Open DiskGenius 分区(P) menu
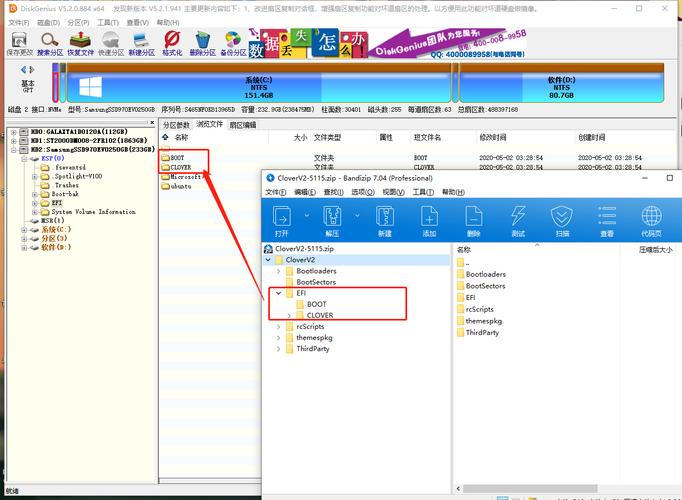Screen dimensions: 682x500 coord(78,22)
